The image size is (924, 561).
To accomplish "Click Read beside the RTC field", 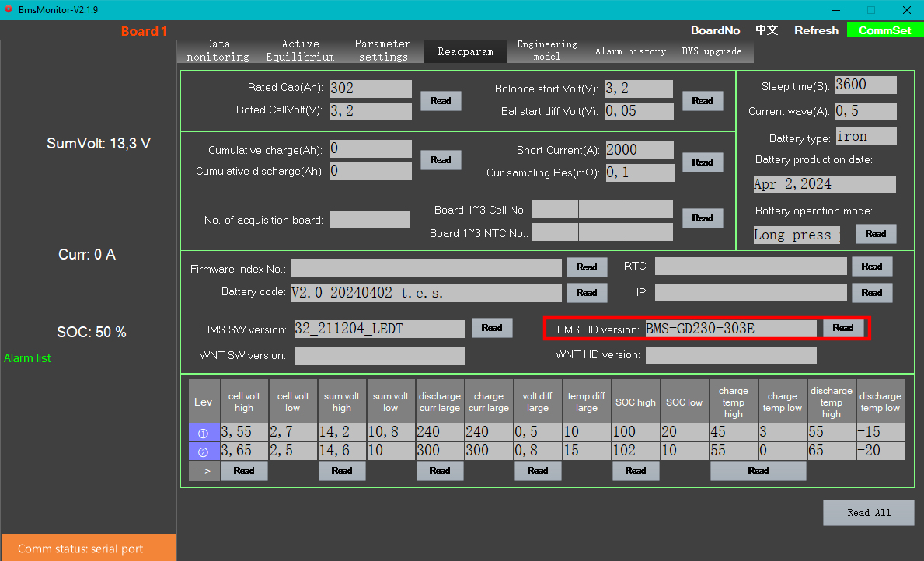I will pyautogui.click(x=872, y=267).
